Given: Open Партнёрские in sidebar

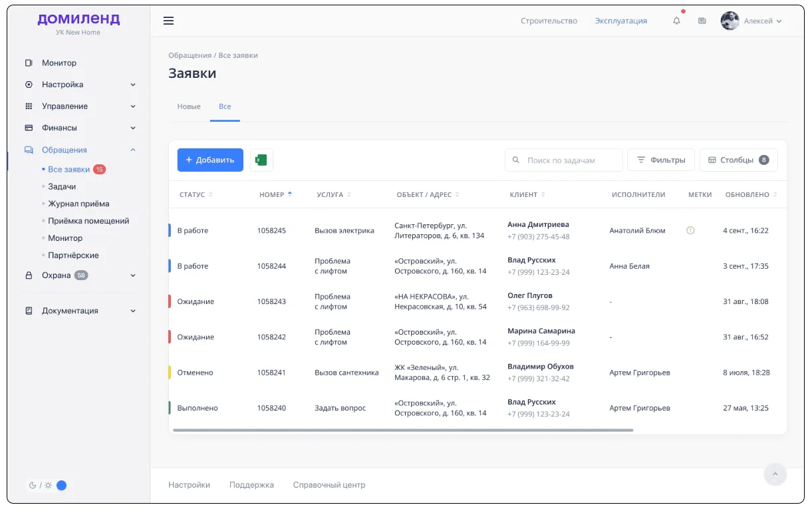Looking at the screenshot, I should [x=73, y=255].
